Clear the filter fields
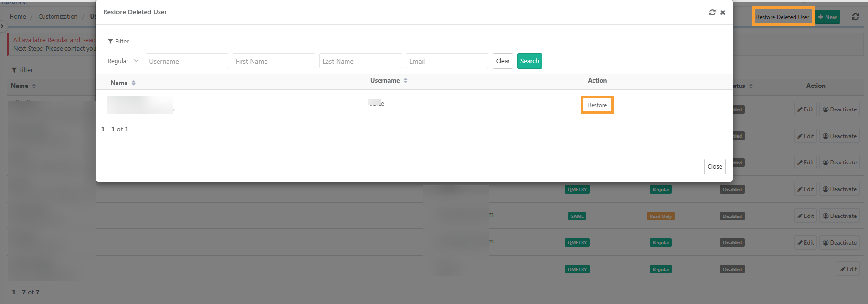The height and width of the screenshot is (304, 868). tap(502, 61)
